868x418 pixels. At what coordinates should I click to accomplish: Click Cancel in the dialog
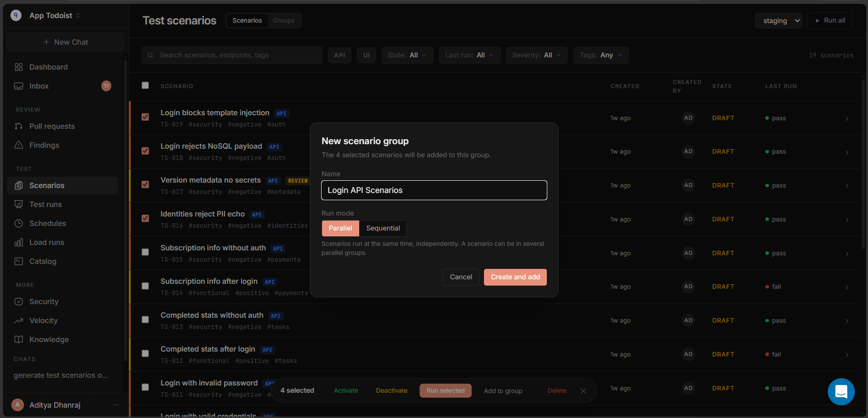(x=461, y=277)
